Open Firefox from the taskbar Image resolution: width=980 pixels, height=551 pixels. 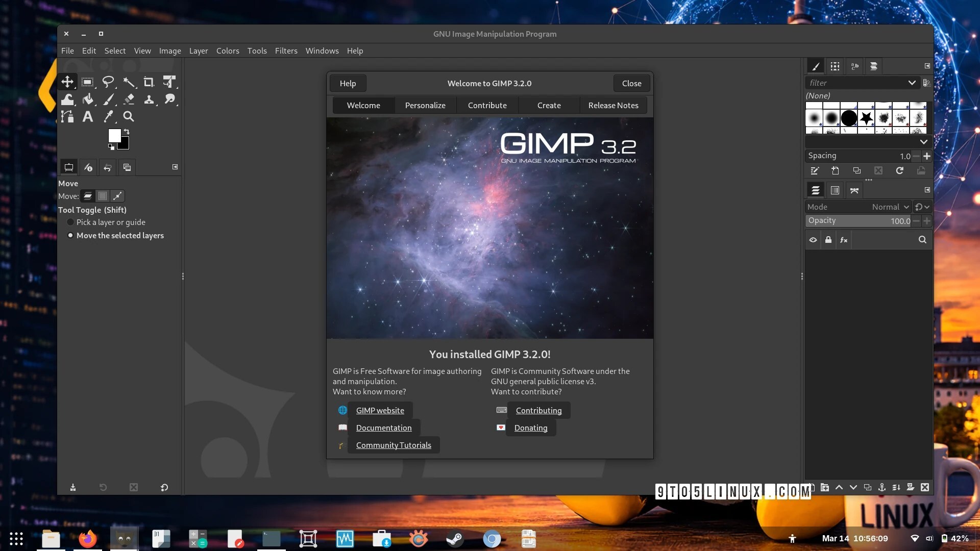87,539
